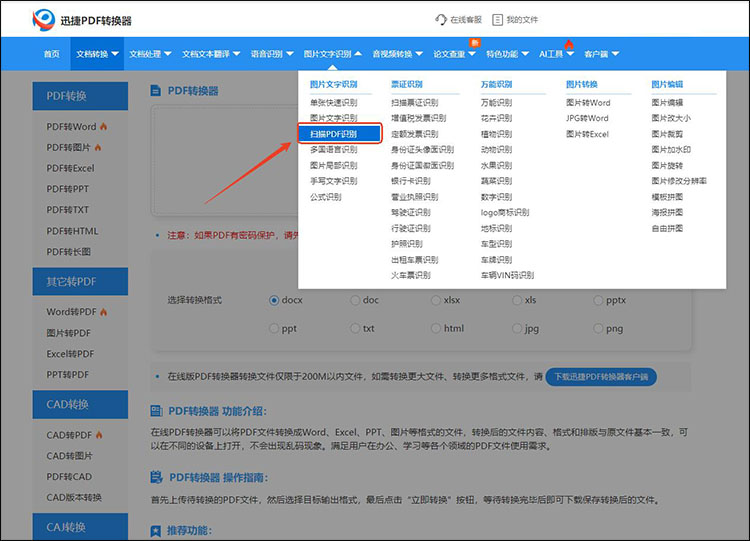Choose 车牌识别 in the dropdown

[496, 260]
